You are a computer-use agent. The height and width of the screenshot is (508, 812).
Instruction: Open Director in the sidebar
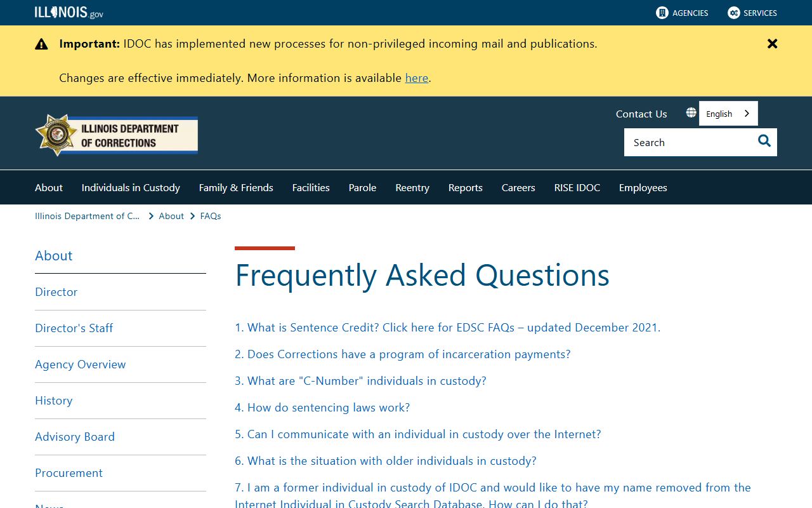point(56,292)
